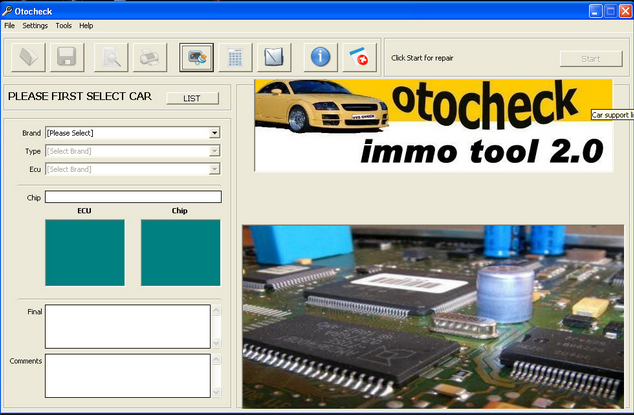The height and width of the screenshot is (415, 634).
Task: Open the Tools menu
Action: click(63, 25)
